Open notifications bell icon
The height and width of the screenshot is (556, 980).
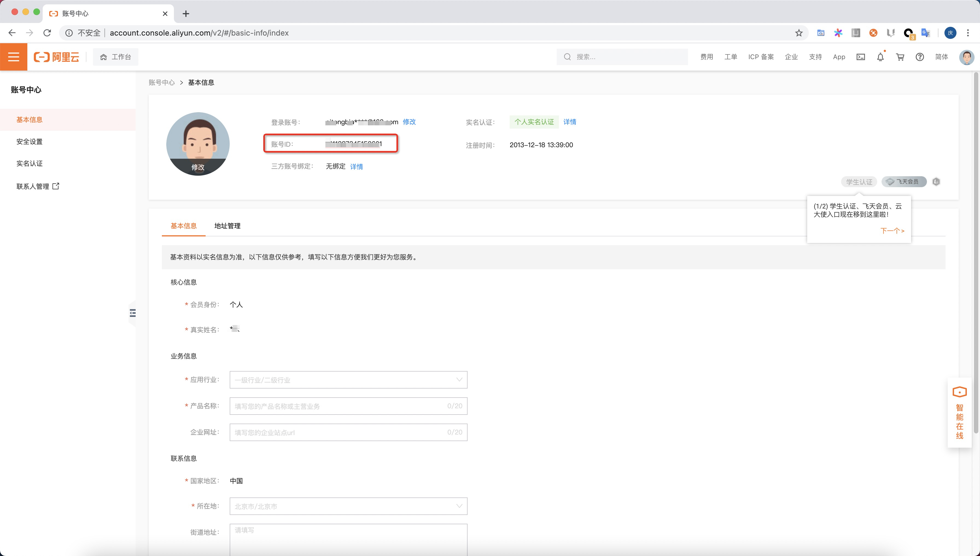click(x=880, y=57)
